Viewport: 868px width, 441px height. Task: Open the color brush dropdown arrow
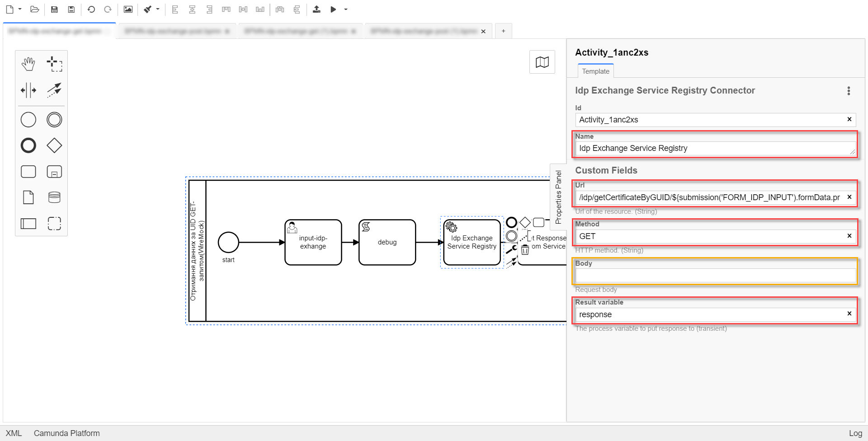tap(158, 9)
